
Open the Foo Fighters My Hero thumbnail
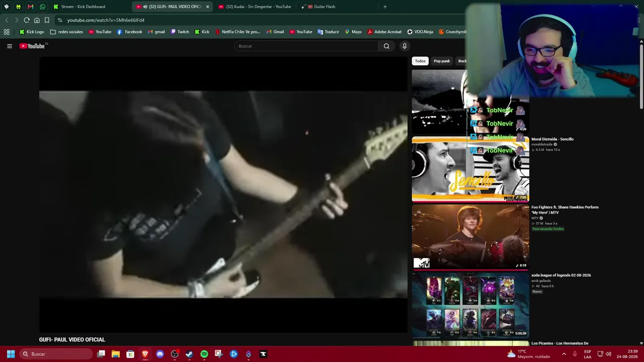point(470,237)
